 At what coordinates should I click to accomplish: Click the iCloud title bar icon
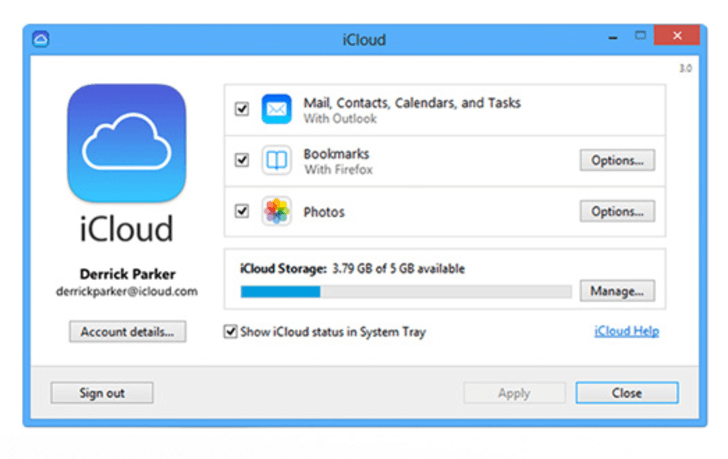tap(41, 39)
